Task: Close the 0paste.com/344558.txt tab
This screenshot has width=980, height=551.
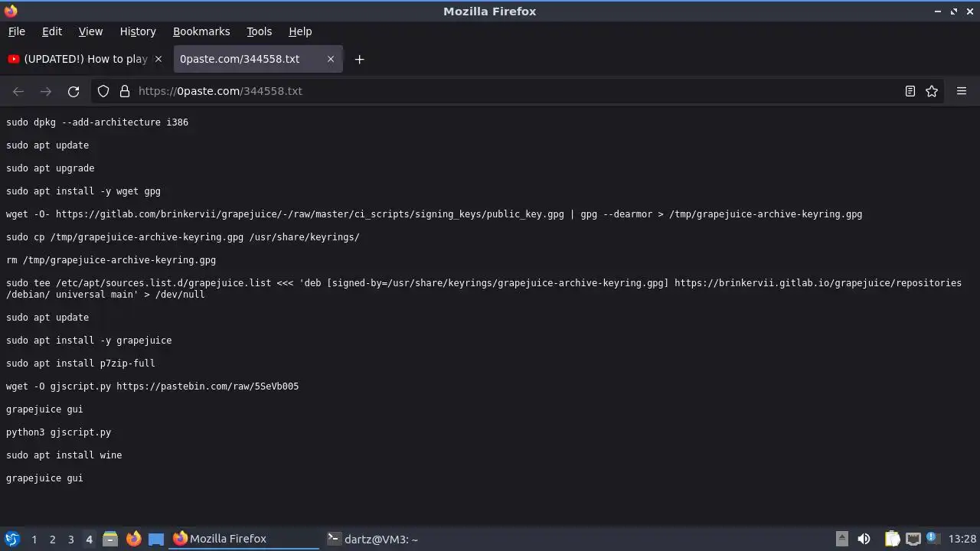Action: click(331, 59)
